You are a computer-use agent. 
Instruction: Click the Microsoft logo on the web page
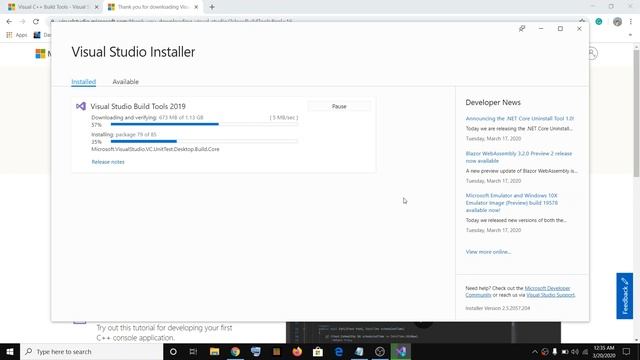pos(40,53)
